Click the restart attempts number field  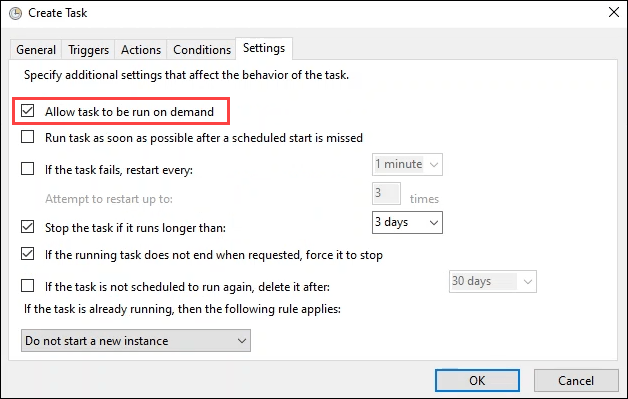click(386, 193)
